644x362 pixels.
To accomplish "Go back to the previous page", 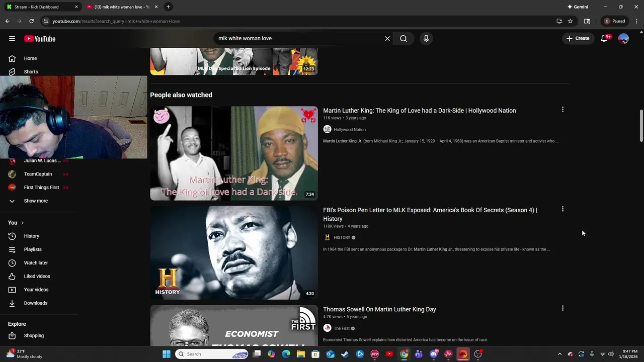I will click(7, 21).
